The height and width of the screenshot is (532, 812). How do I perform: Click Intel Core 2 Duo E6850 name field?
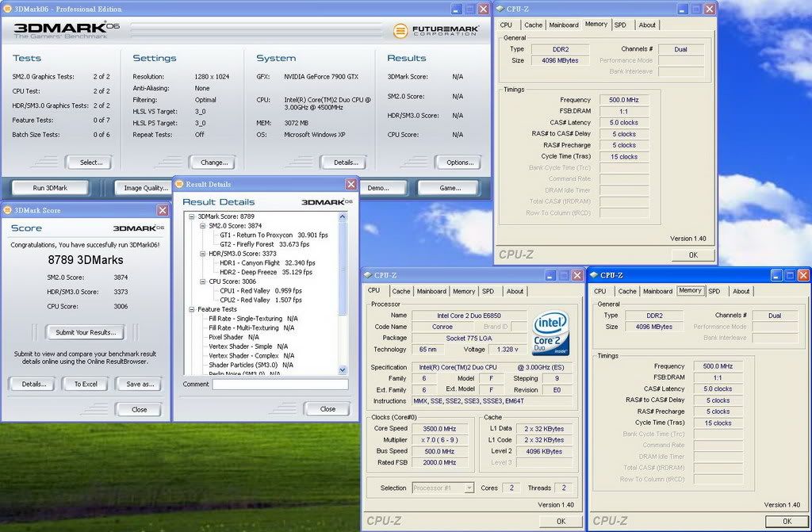pyautogui.click(x=469, y=316)
